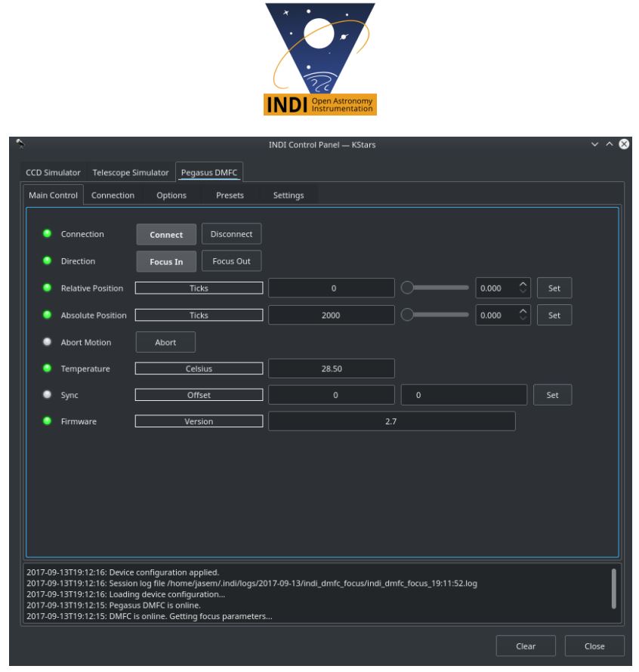639x672 pixels.
Task: Maximize window using the up chevron
Action: (609, 144)
